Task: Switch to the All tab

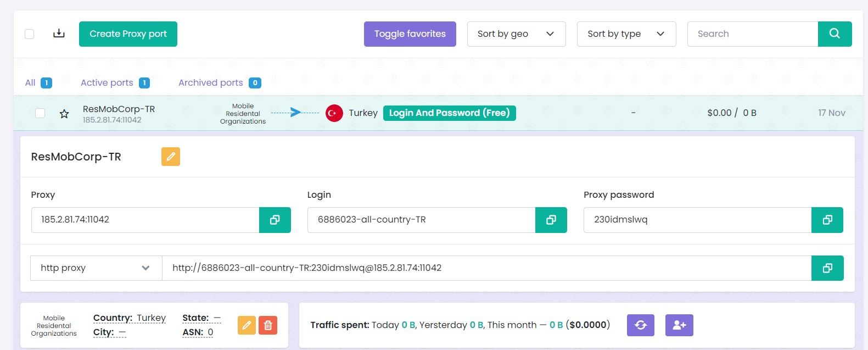Action: coord(38,83)
